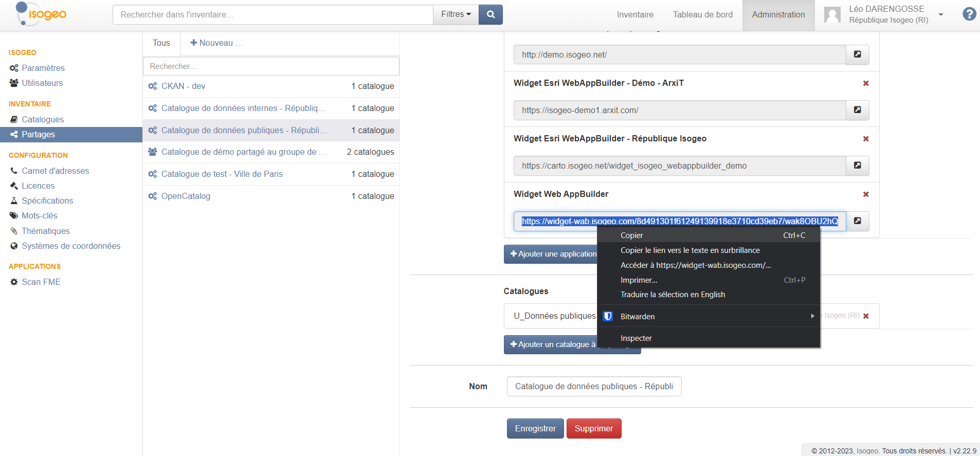Choose Accéder à https://widget-wab.isogeo.com/
The width and height of the screenshot is (980, 456).
pyautogui.click(x=709, y=265)
